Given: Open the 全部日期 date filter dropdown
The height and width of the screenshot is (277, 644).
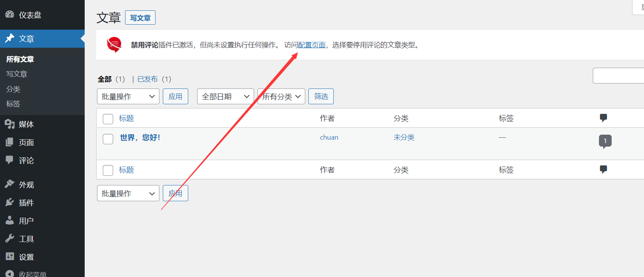Looking at the screenshot, I should [226, 97].
